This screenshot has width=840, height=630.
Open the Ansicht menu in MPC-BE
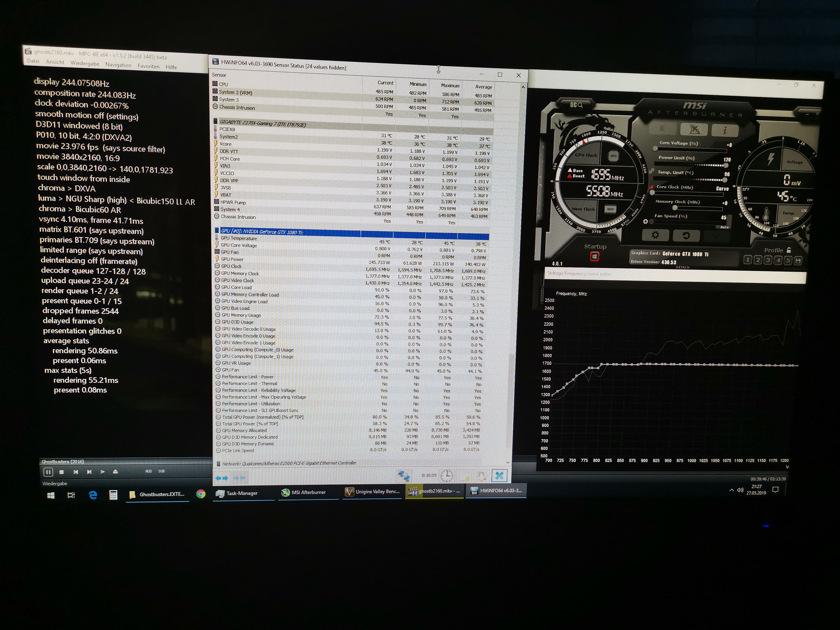pyautogui.click(x=55, y=62)
